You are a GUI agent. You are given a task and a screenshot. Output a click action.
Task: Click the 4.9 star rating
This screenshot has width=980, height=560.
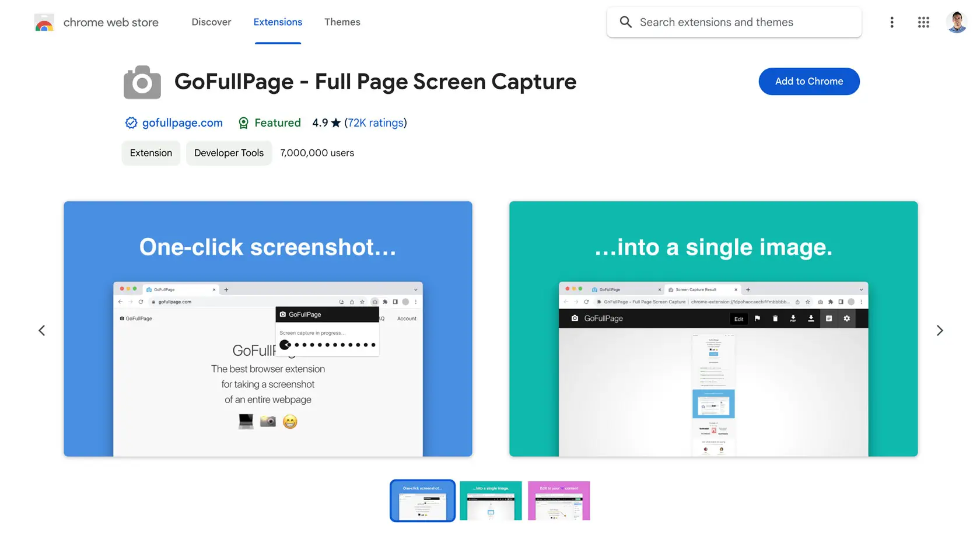(x=326, y=123)
